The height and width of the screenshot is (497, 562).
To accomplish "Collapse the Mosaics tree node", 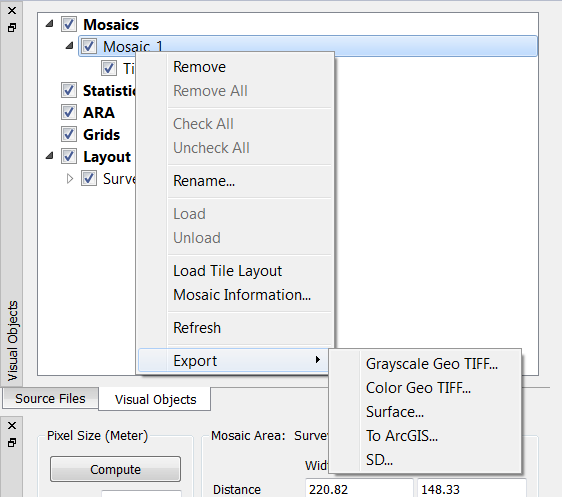I will click(50, 24).
